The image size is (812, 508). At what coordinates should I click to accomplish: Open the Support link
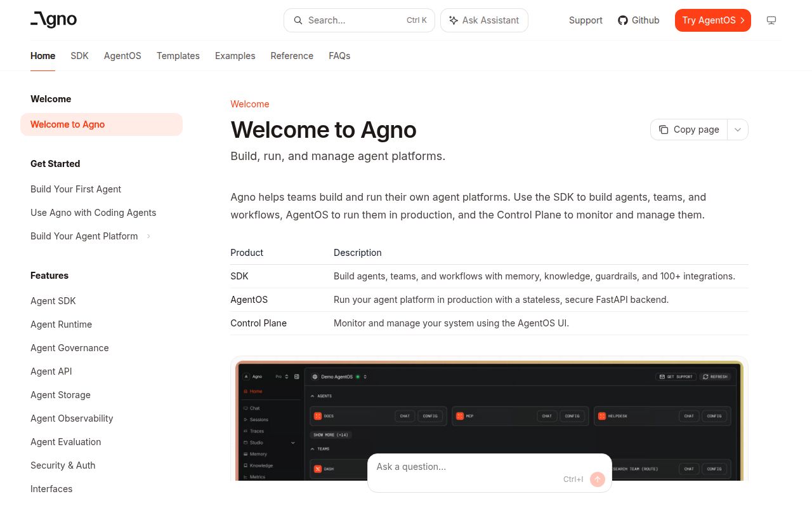[586, 20]
